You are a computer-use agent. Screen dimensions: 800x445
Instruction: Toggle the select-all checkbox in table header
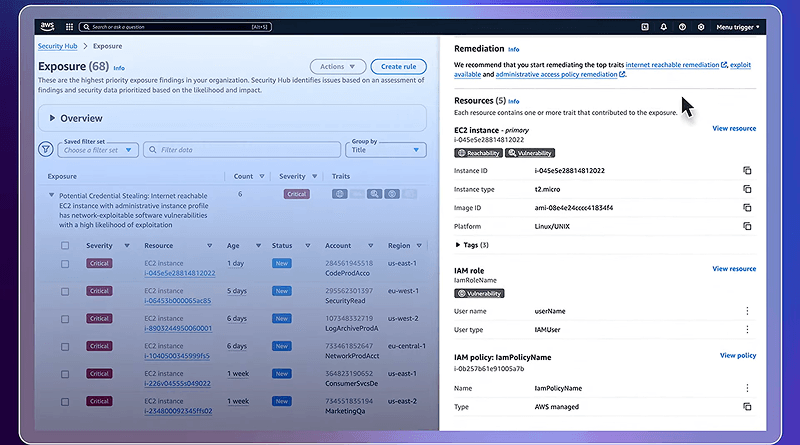65,245
